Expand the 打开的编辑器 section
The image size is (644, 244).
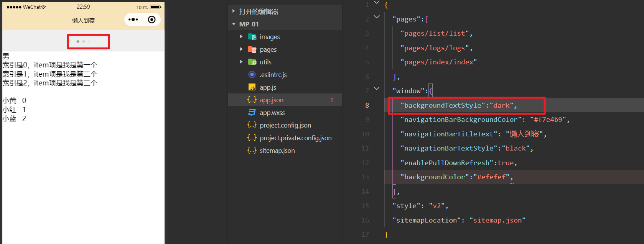pyautogui.click(x=234, y=11)
